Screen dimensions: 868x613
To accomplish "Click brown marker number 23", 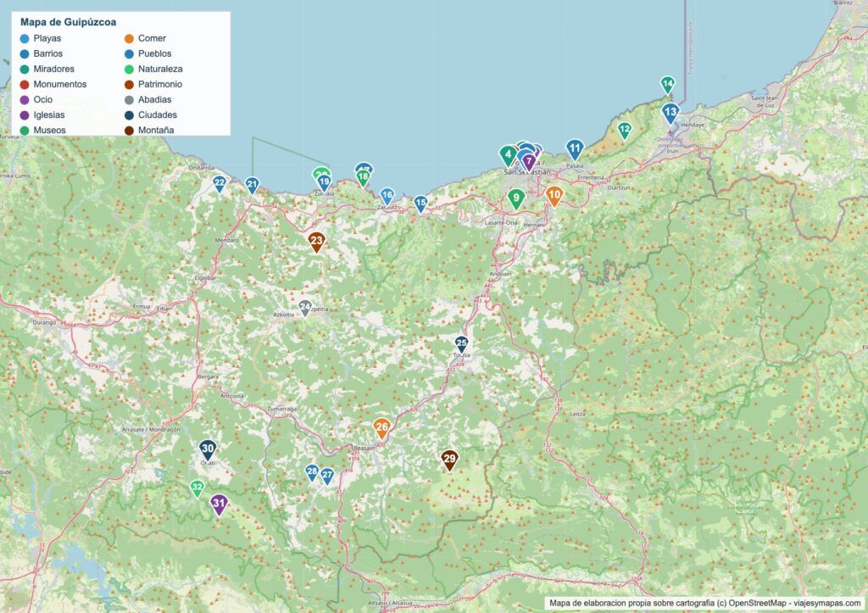I will tap(317, 242).
